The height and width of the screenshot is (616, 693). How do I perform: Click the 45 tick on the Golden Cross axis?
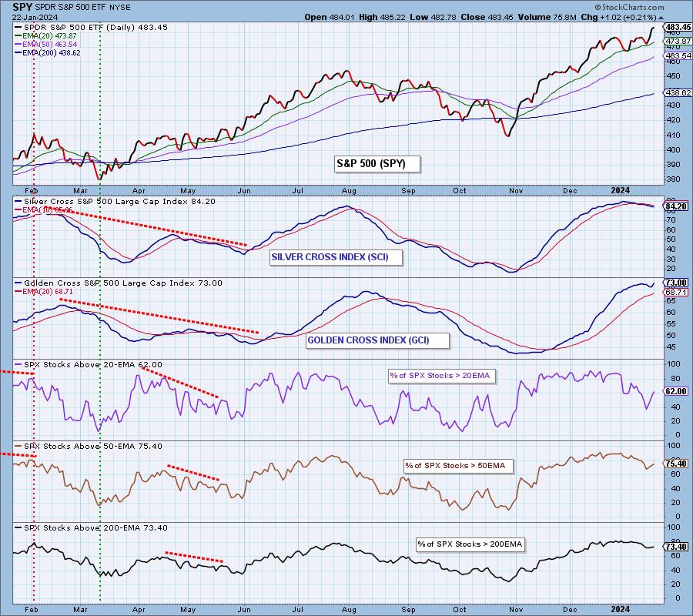(x=671, y=347)
